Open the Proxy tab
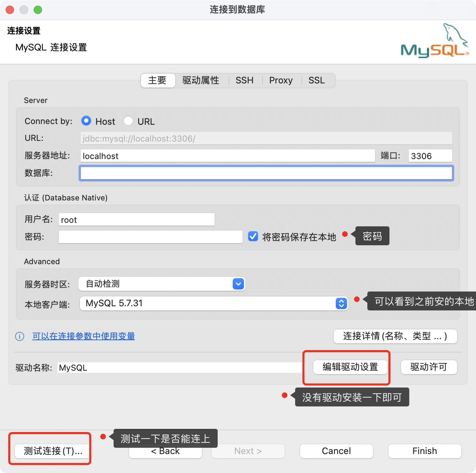Screen dimensions: 476x473 pos(281,81)
